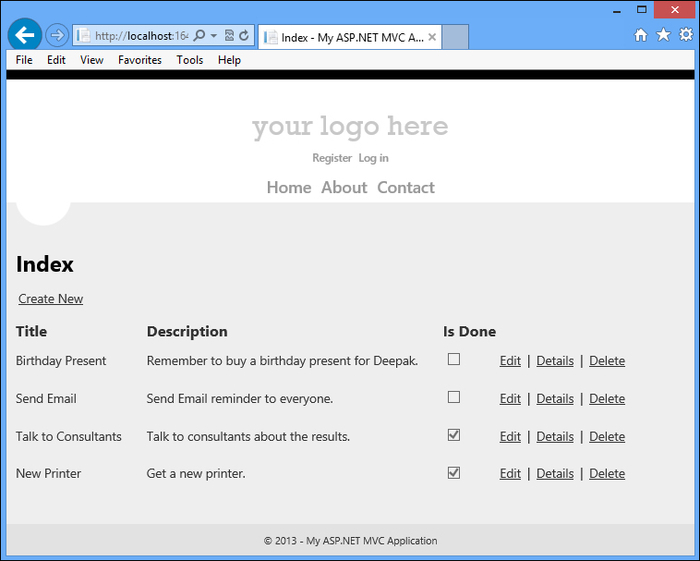Open the Tools menu in menu bar
The height and width of the screenshot is (561, 700).
(x=190, y=60)
